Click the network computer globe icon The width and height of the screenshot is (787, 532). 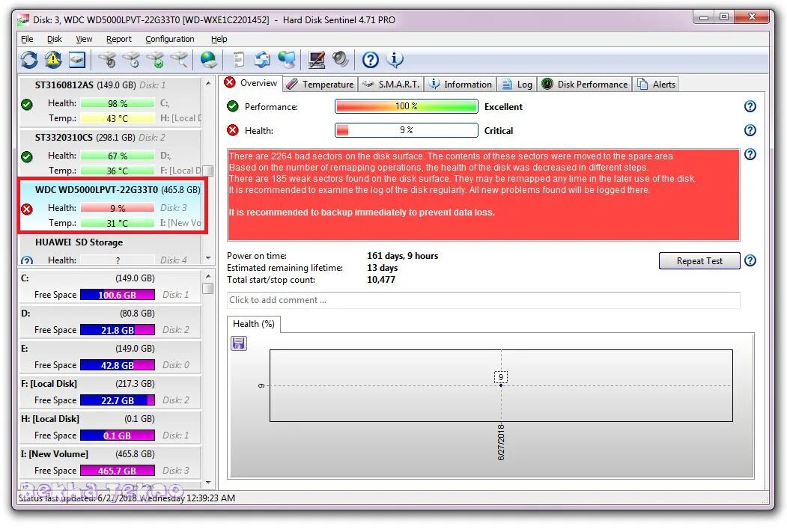click(x=287, y=60)
